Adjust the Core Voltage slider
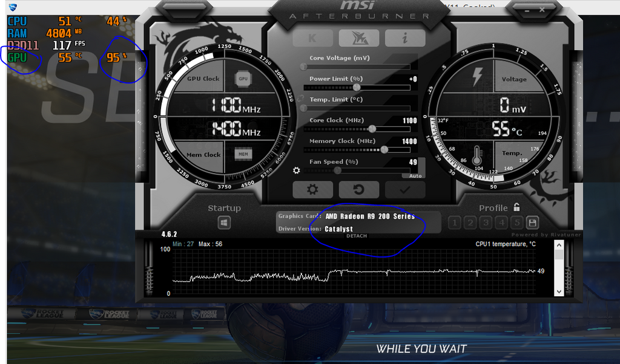The height and width of the screenshot is (364, 620). (x=357, y=67)
